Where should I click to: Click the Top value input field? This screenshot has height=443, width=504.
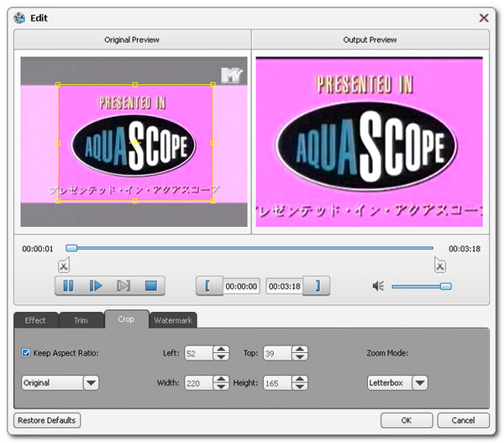(x=277, y=353)
